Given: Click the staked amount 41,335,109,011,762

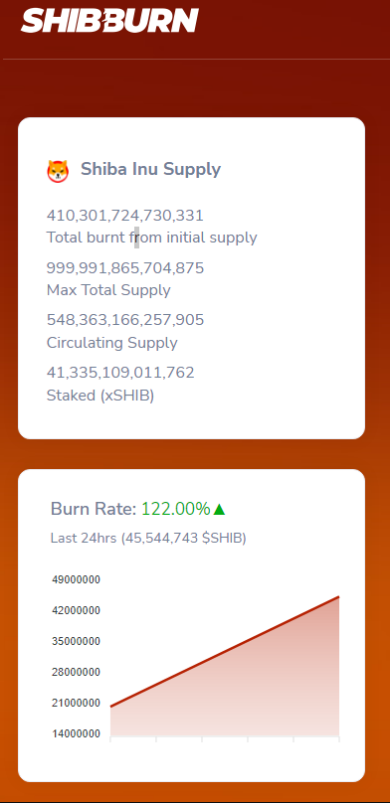Looking at the screenshot, I should point(121,372).
